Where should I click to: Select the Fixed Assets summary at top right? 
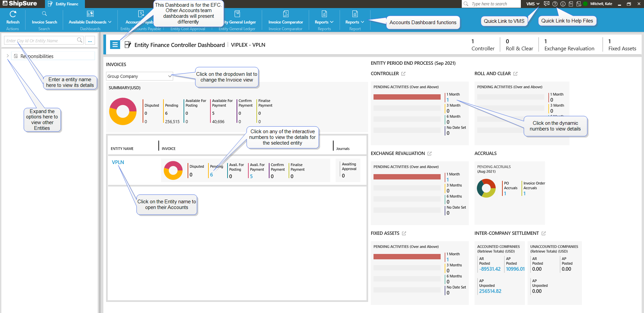[622, 45]
